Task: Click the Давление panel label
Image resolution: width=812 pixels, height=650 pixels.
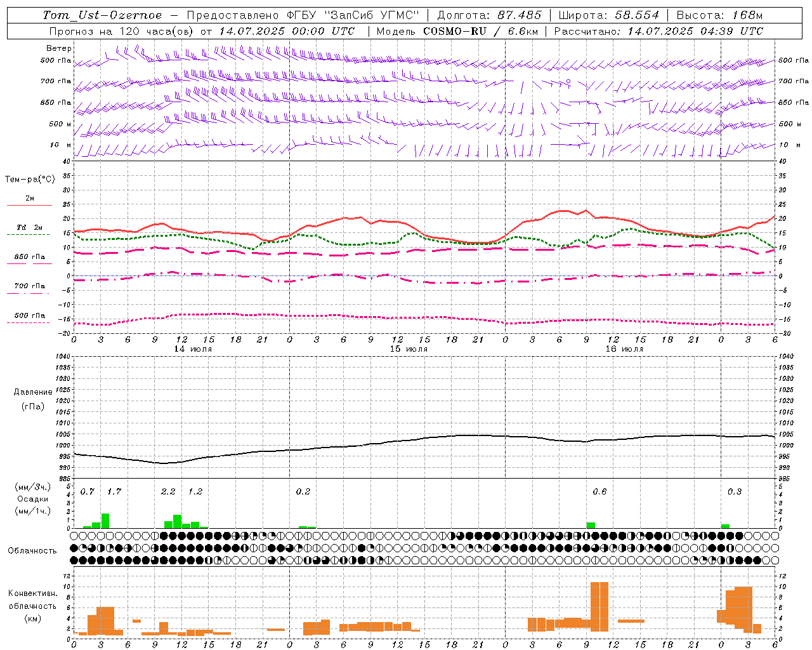Action: coord(33,392)
